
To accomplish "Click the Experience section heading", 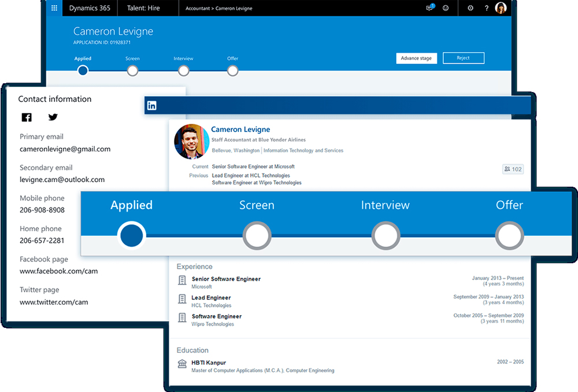I will click(195, 267).
